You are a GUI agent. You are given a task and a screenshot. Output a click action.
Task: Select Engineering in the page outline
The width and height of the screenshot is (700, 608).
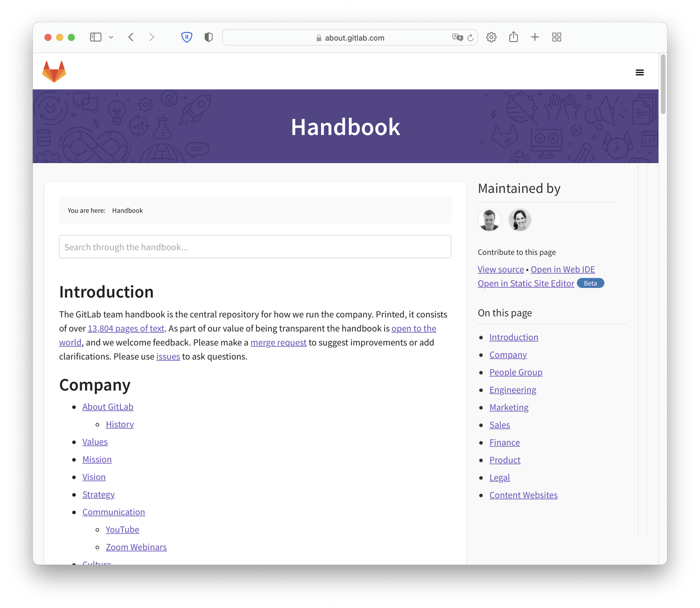(513, 389)
